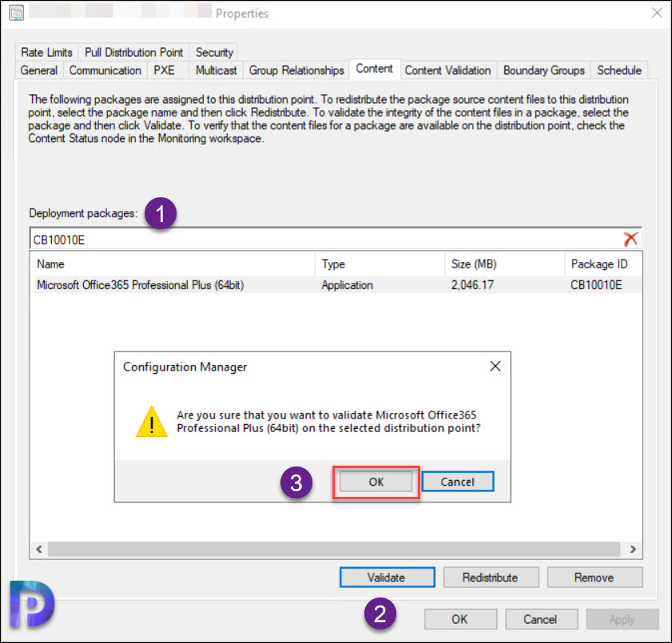Click the 'CB10010E' Package ID cell

(x=596, y=285)
